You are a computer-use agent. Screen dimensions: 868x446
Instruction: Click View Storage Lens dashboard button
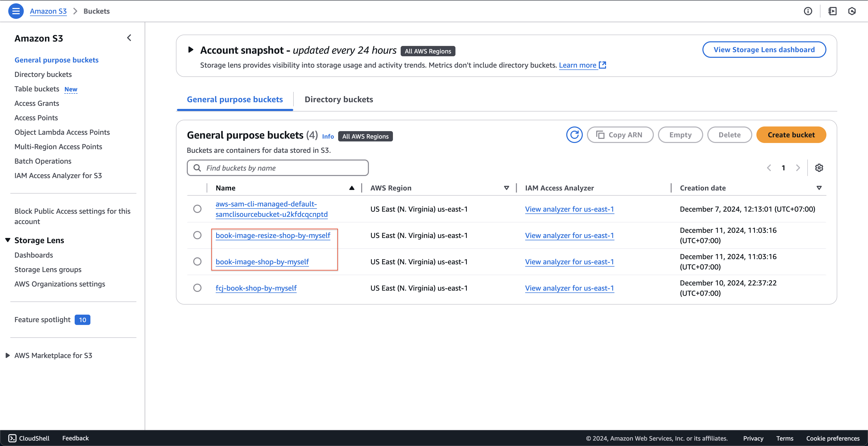pyautogui.click(x=764, y=50)
